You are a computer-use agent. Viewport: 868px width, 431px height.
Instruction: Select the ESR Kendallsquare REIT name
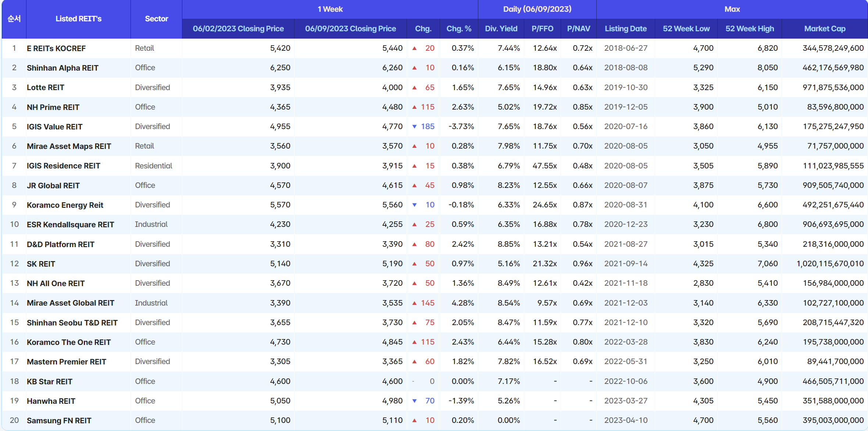70,225
